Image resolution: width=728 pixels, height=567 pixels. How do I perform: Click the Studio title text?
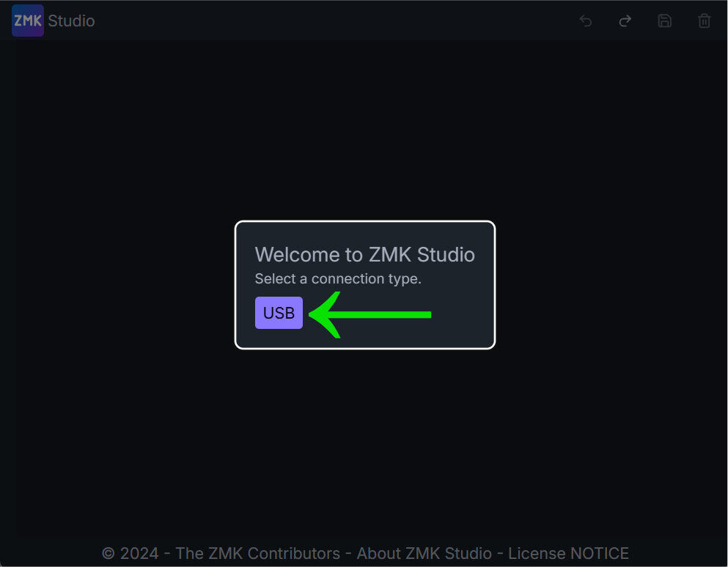tap(71, 21)
